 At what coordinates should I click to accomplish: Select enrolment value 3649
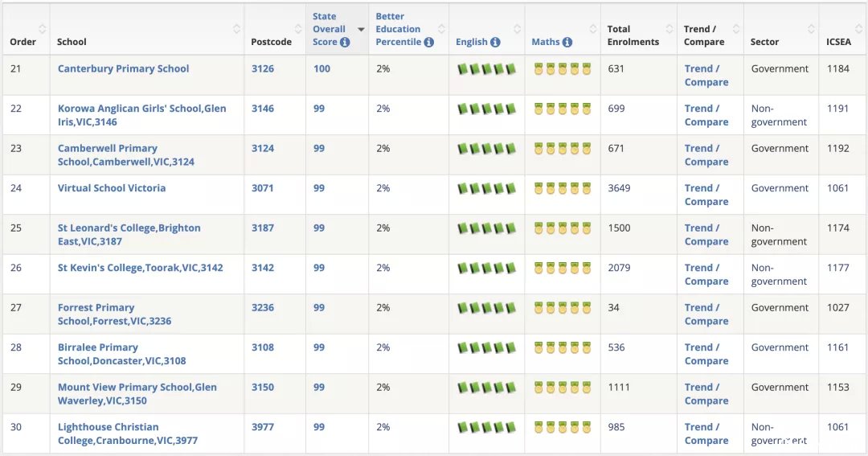click(619, 188)
